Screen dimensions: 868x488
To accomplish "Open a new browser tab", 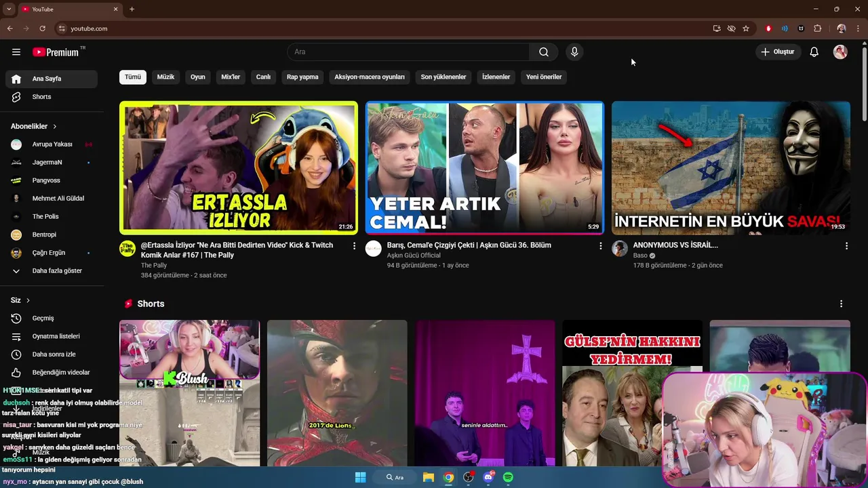I will click(132, 9).
